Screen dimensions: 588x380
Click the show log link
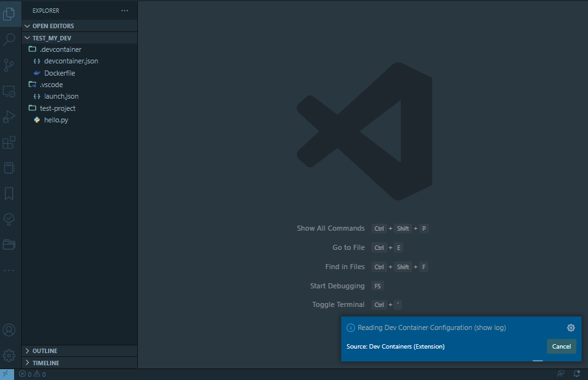tap(490, 327)
